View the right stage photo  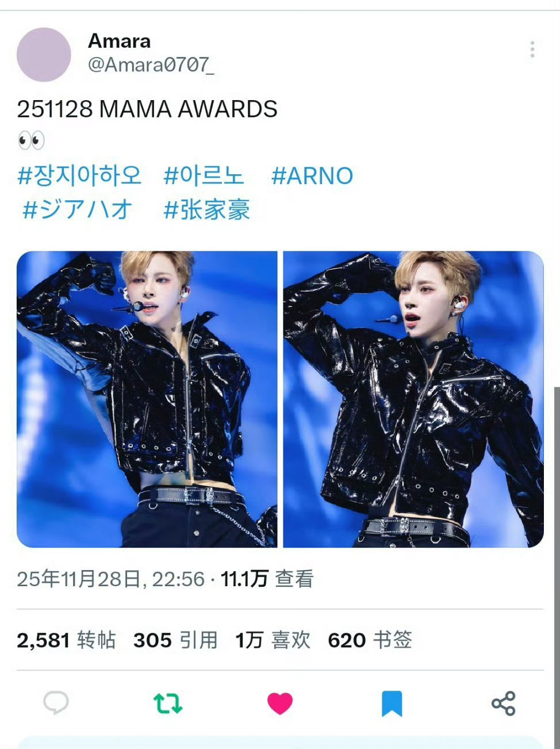413,399
